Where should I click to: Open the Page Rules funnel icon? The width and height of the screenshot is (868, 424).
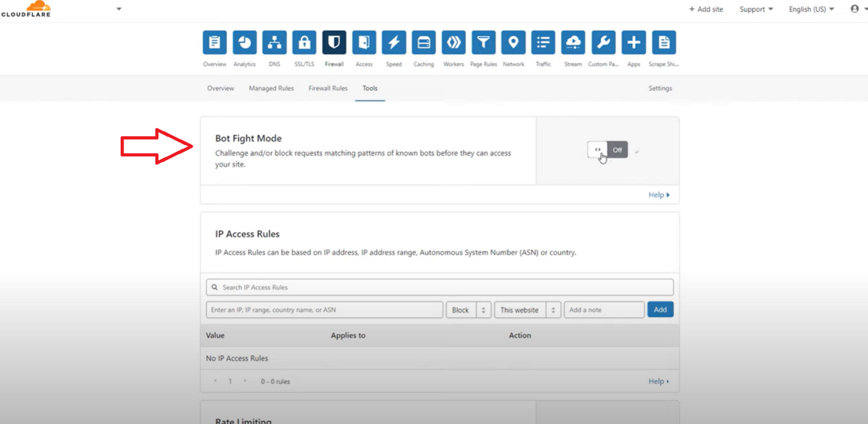point(483,42)
